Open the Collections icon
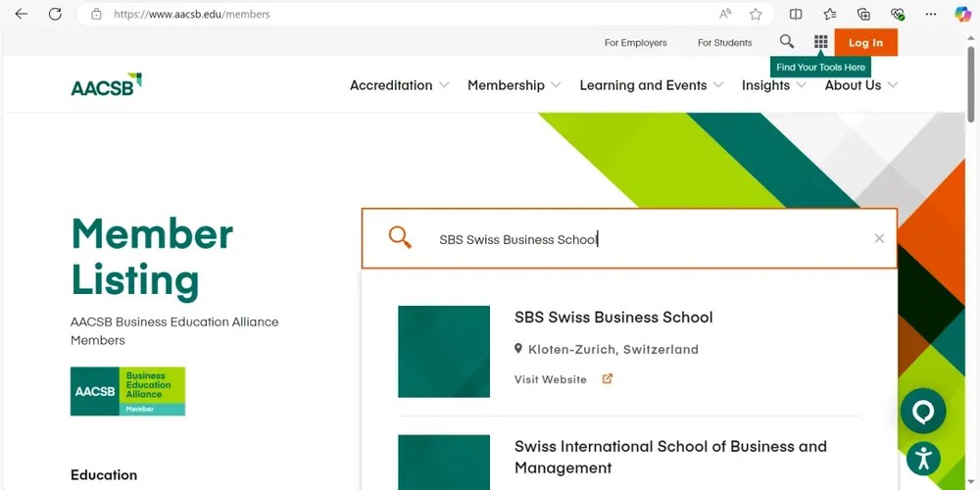This screenshot has width=980, height=490. (863, 14)
